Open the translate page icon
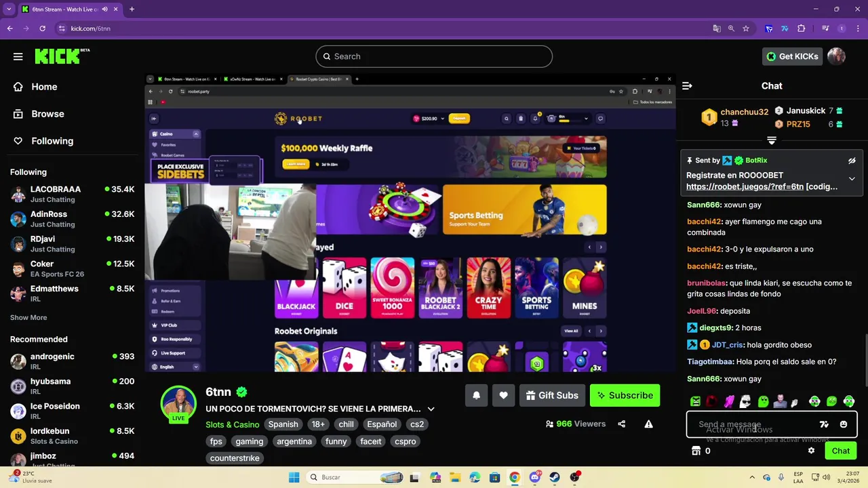This screenshot has height=488, width=868. pyautogui.click(x=717, y=28)
